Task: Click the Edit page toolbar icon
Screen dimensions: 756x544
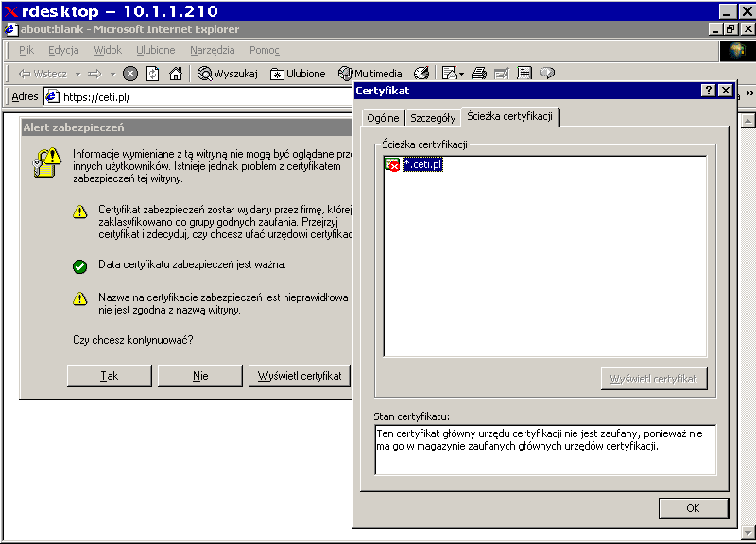Action: (x=502, y=74)
